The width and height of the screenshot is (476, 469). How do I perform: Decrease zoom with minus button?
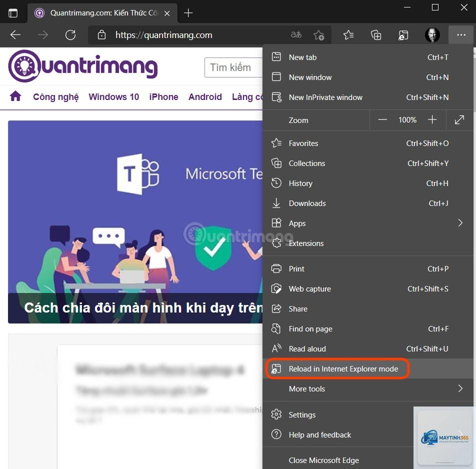pyautogui.click(x=382, y=120)
